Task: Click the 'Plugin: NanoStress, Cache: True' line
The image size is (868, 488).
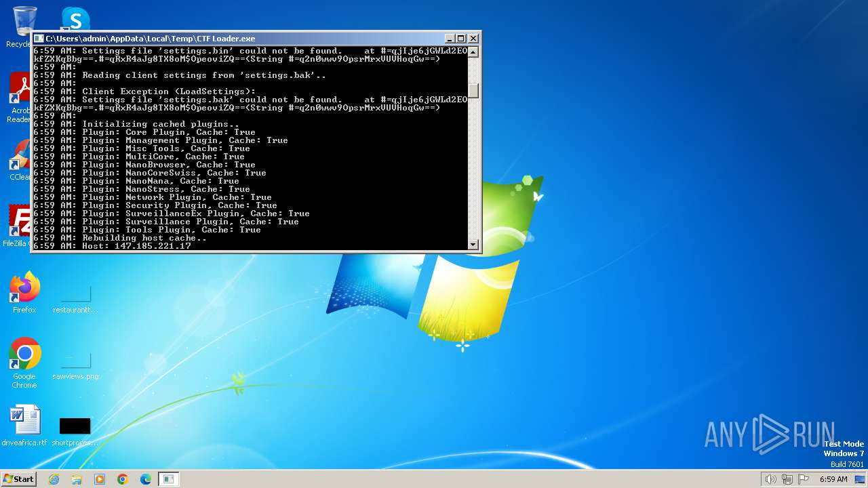Action: (x=142, y=189)
